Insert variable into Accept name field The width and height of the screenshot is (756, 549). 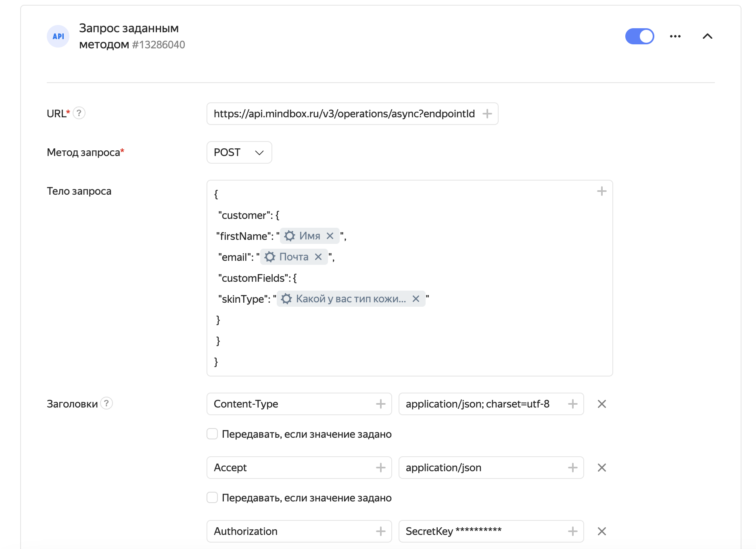380,468
